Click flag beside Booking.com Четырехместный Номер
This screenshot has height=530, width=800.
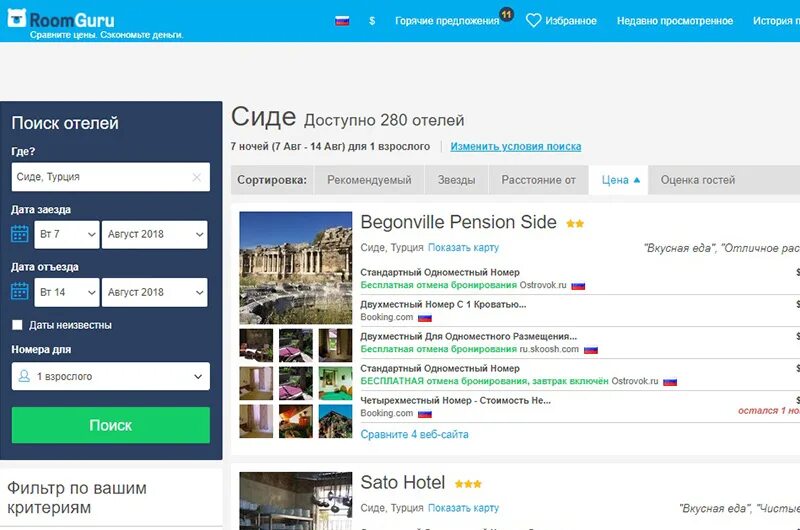pyautogui.click(x=425, y=414)
